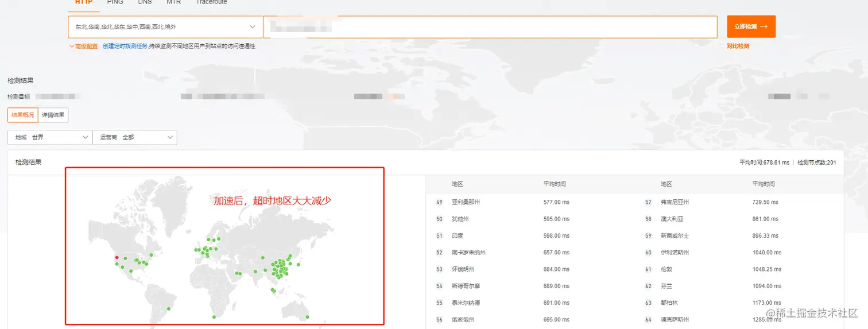Viewport: 868px width, 329px height.
Task: Click the 896.33 ms average time value
Action: pos(765,235)
